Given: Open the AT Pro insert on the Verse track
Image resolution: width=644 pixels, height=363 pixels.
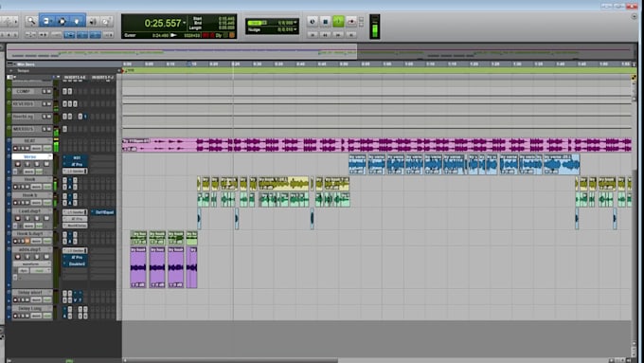Looking at the screenshot, I should click(75, 164).
